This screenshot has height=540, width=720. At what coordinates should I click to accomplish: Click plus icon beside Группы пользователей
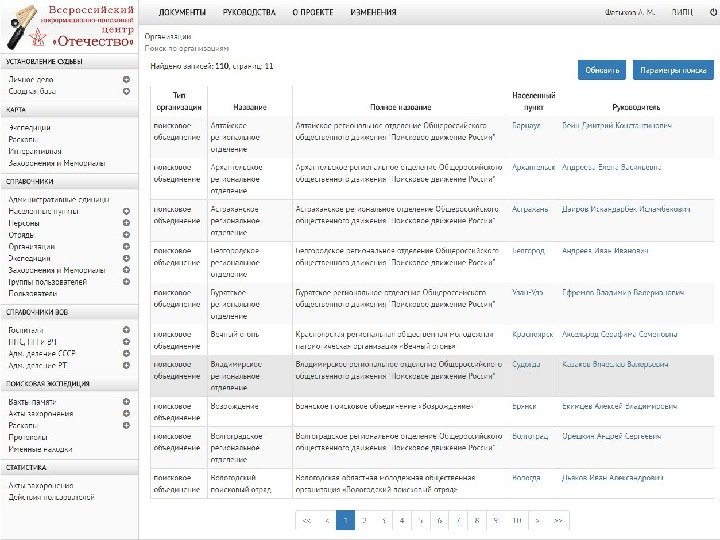tap(126, 282)
